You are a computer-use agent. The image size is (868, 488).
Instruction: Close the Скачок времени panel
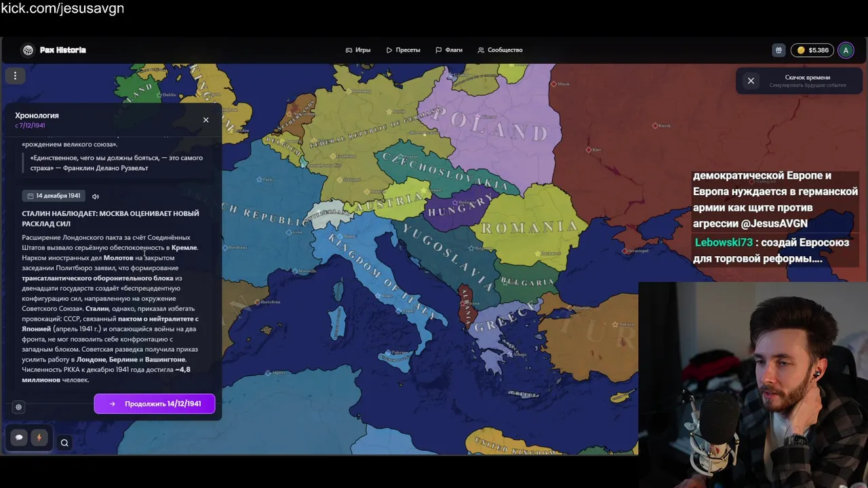[751, 81]
